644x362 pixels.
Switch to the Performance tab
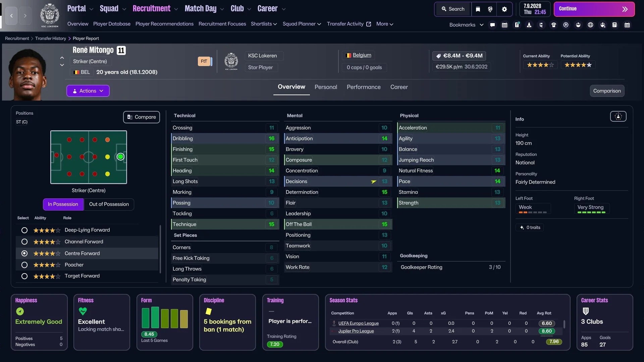(x=363, y=87)
